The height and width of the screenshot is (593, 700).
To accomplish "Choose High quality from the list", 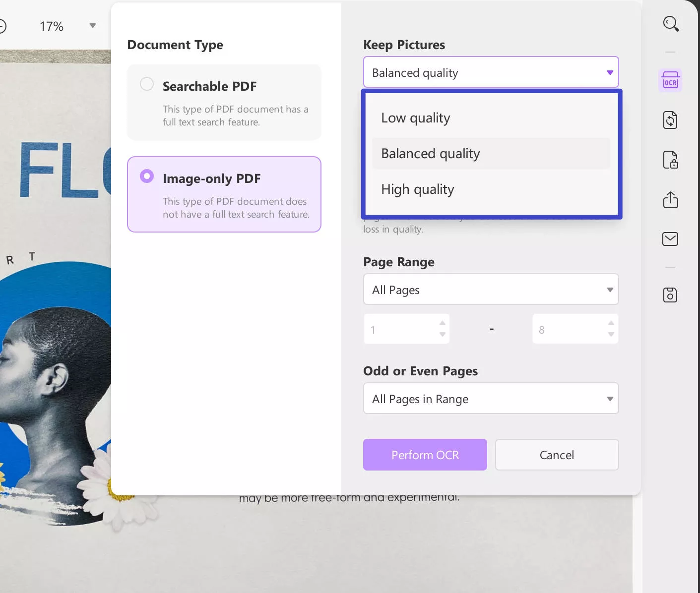I will [x=418, y=189].
